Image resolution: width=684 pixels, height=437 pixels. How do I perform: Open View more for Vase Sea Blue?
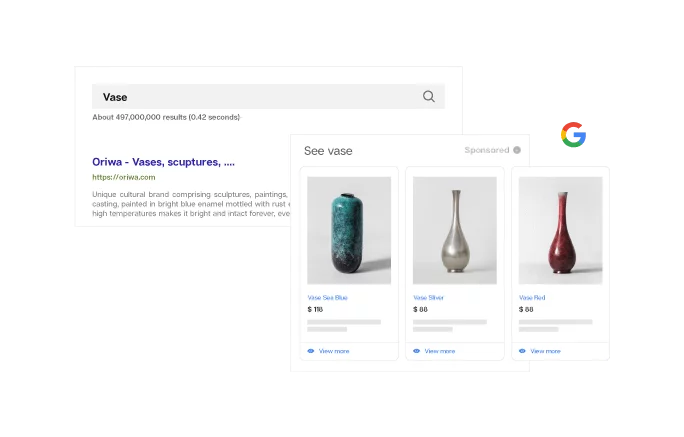click(x=334, y=351)
